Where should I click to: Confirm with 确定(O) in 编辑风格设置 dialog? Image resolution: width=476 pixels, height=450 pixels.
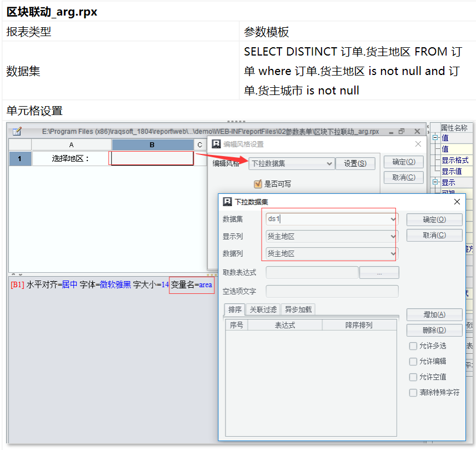tap(403, 162)
